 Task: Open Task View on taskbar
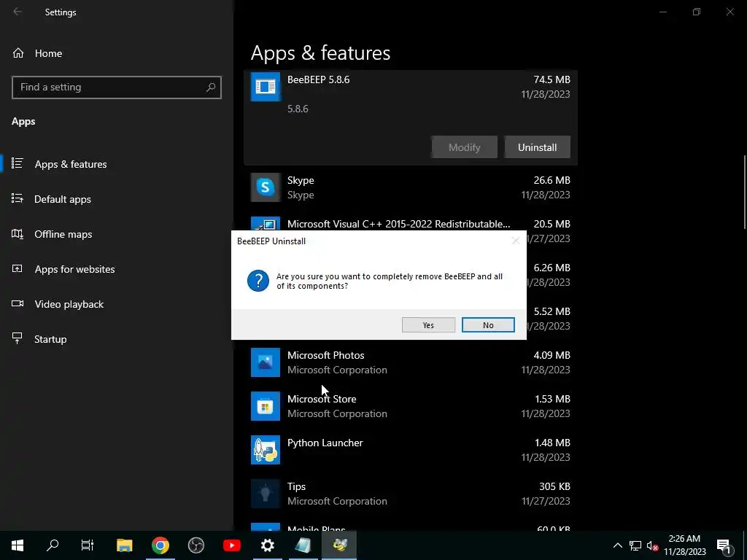click(88, 545)
